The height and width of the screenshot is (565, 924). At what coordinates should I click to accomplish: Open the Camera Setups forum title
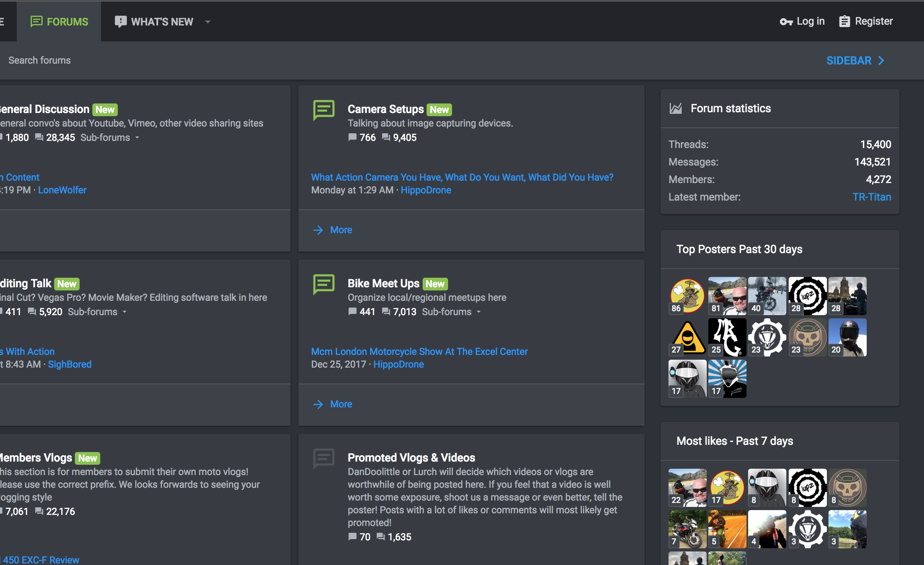(x=386, y=109)
